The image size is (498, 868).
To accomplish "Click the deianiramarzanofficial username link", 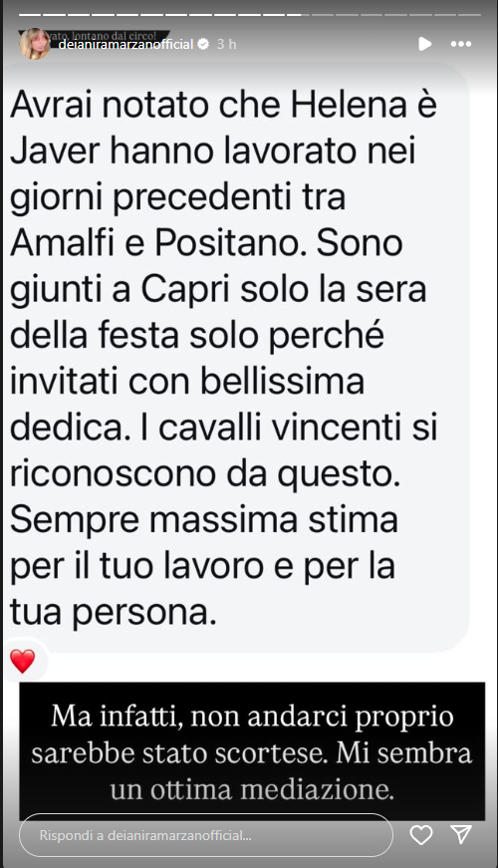I will point(125,44).
